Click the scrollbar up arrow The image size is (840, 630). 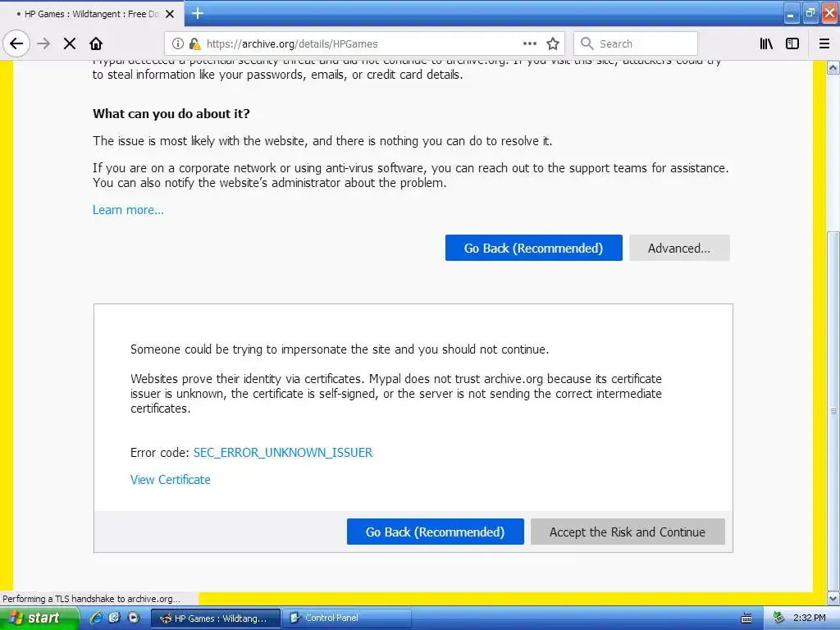833,68
